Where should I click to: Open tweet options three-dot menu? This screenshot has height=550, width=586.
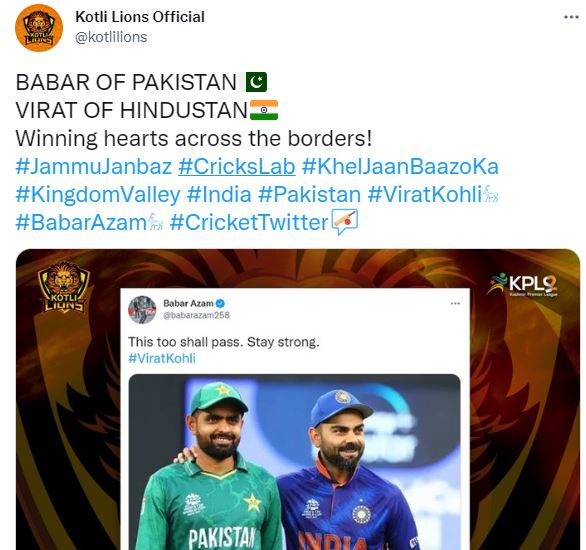pyautogui.click(x=571, y=17)
